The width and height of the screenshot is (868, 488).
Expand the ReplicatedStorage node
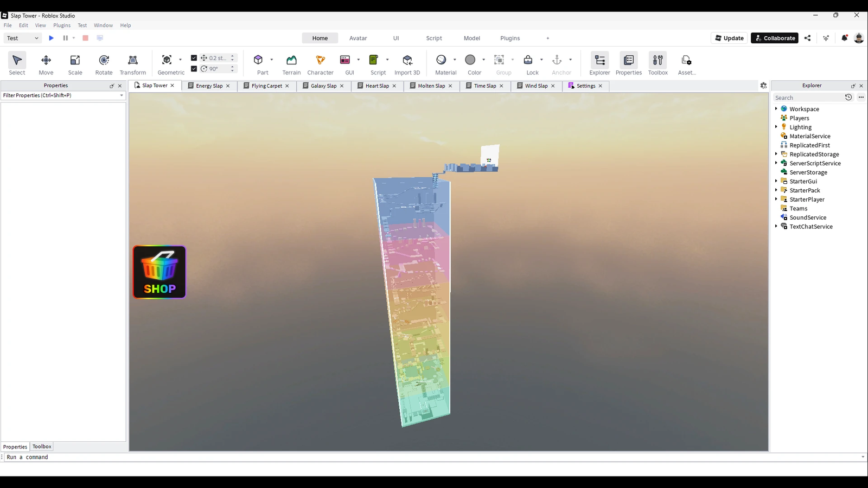pyautogui.click(x=776, y=154)
